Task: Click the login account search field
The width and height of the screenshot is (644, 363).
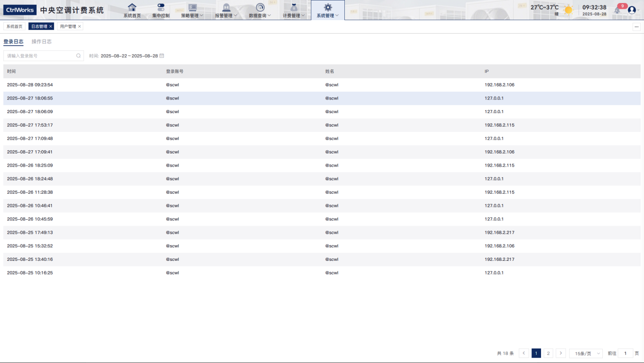Action: point(39,56)
